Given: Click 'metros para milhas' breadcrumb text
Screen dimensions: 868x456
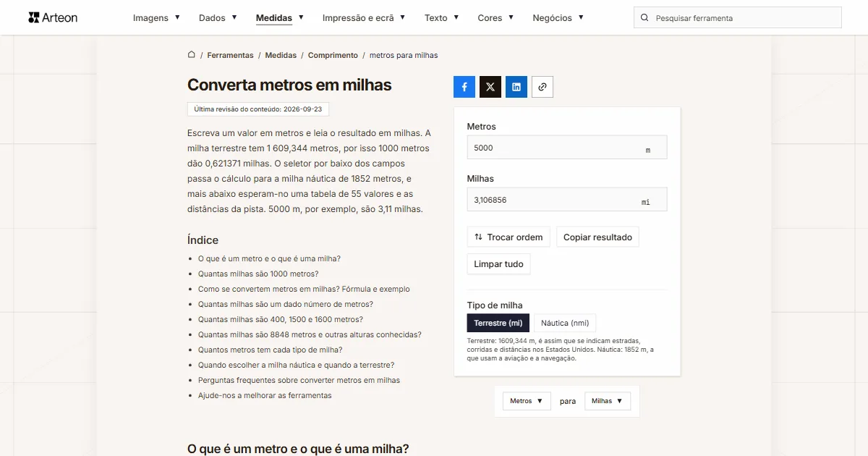Looking at the screenshot, I should (404, 55).
